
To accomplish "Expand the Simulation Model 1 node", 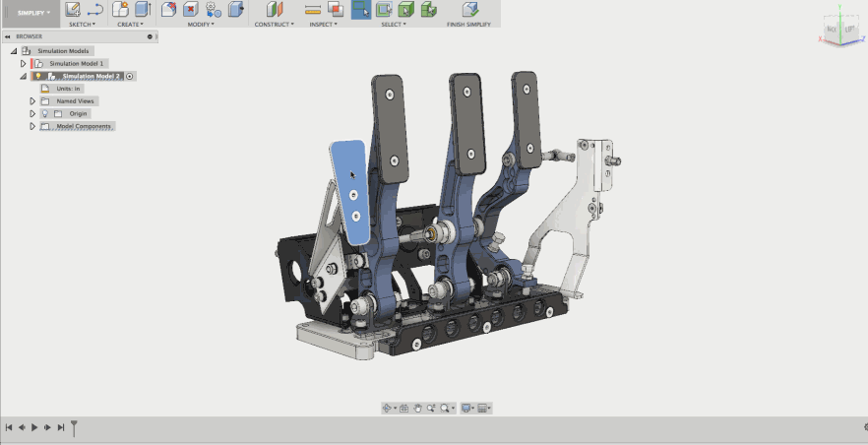I will pos(24,64).
